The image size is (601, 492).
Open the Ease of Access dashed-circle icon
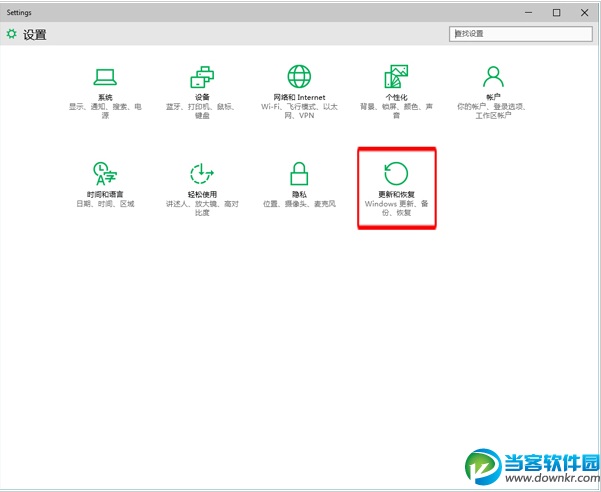(x=202, y=174)
